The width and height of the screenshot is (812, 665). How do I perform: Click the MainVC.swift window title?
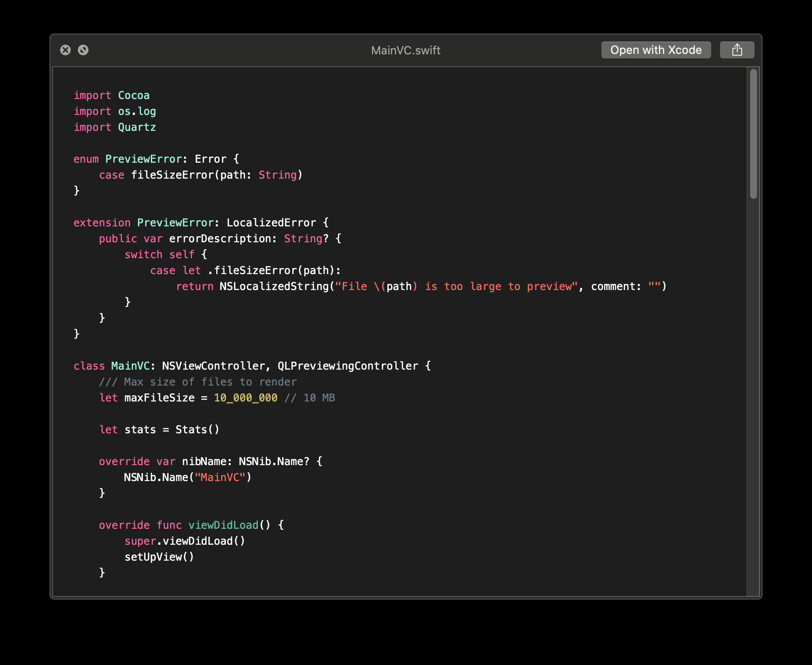click(x=406, y=50)
